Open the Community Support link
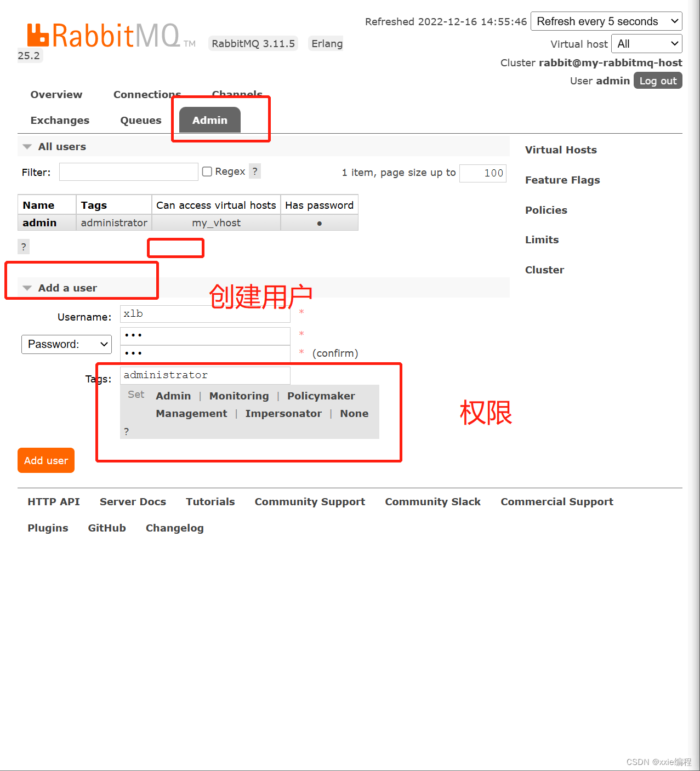This screenshot has width=700, height=771. [x=310, y=501]
